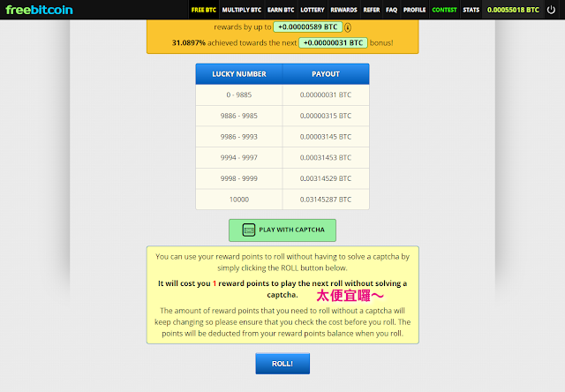Click the power logout icon
The width and height of the screenshot is (565, 392).
point(551,10)
